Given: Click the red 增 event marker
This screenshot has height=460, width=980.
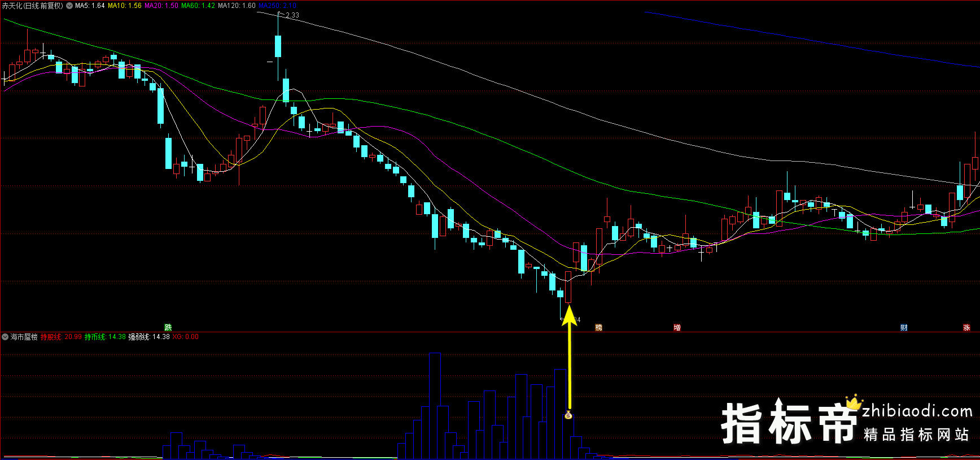Looking at the screenshot, I should pos(677,328).
